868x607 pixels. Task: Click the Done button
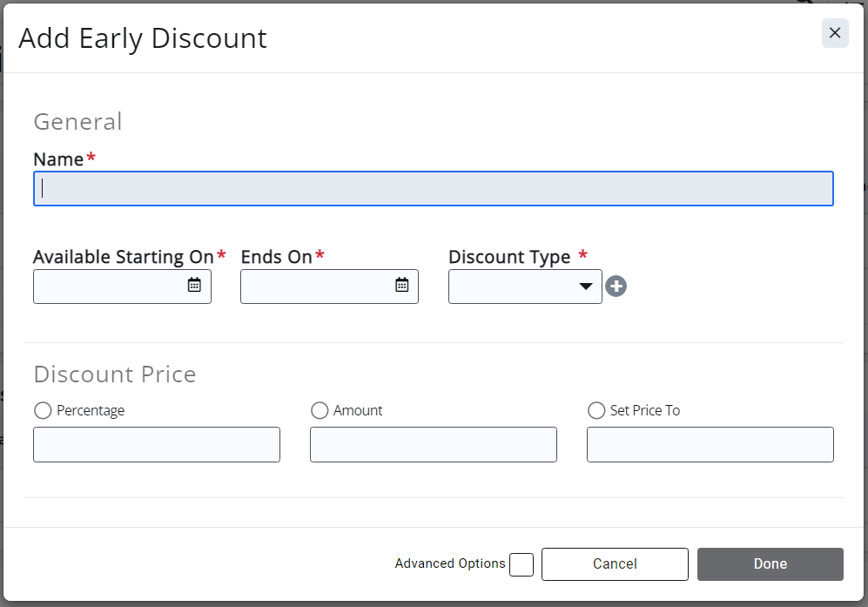point(770,564)
